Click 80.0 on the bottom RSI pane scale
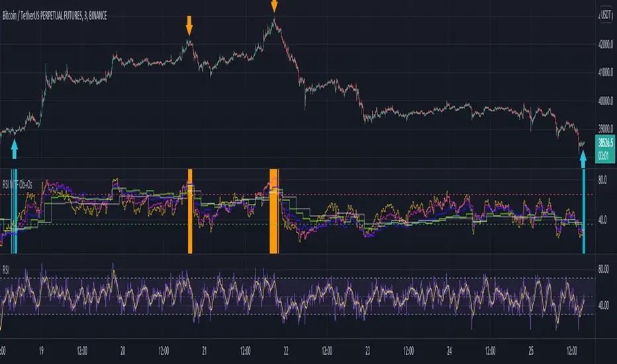This screenshot has height=364, width=617. (603, 269)
